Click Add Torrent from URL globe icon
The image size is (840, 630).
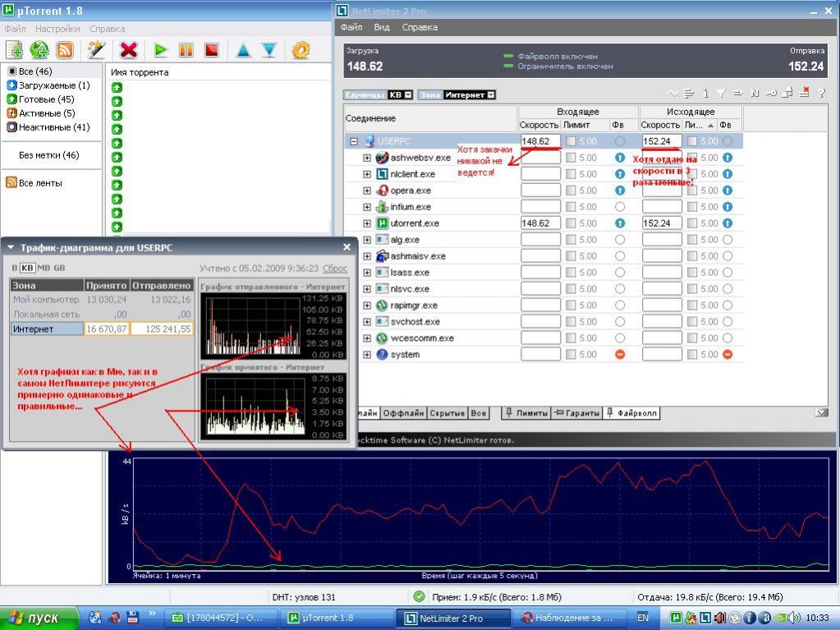39,50
